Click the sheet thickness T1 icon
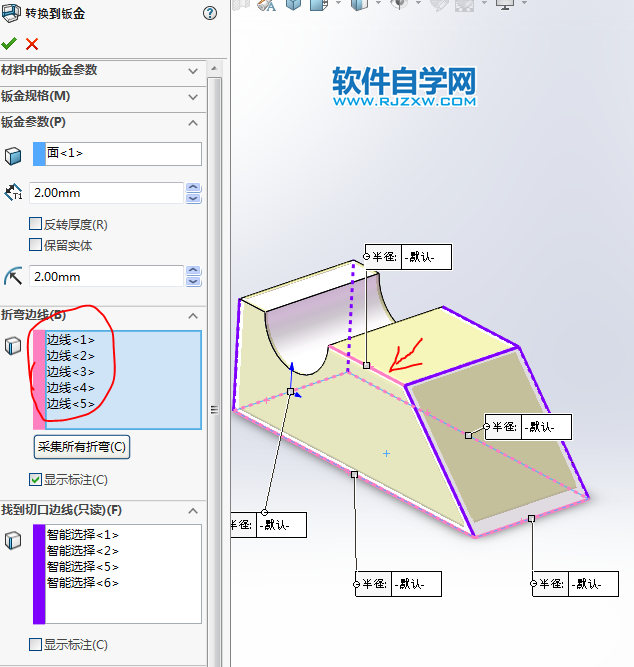The height and width of the screenshot is (667, 634). pyautogui.click(x=13, y=192)
